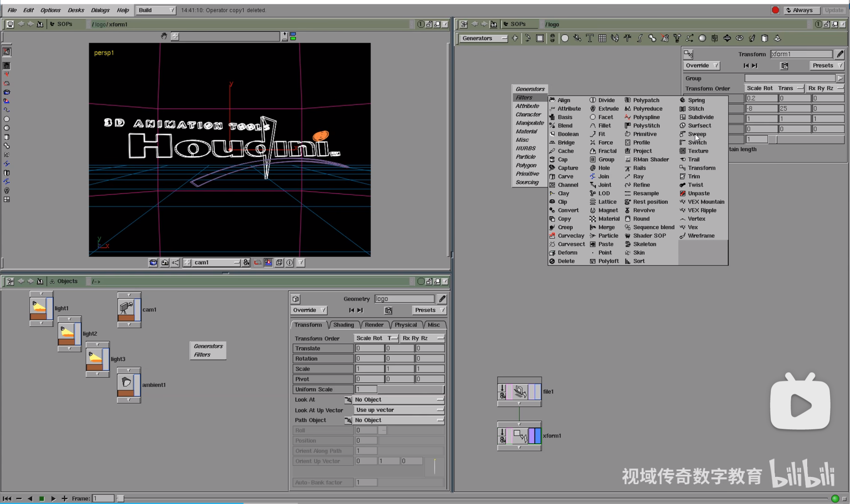Click the home view icon under the viewport
This screenshot has width=850, height=504.
tap(165, 262)
